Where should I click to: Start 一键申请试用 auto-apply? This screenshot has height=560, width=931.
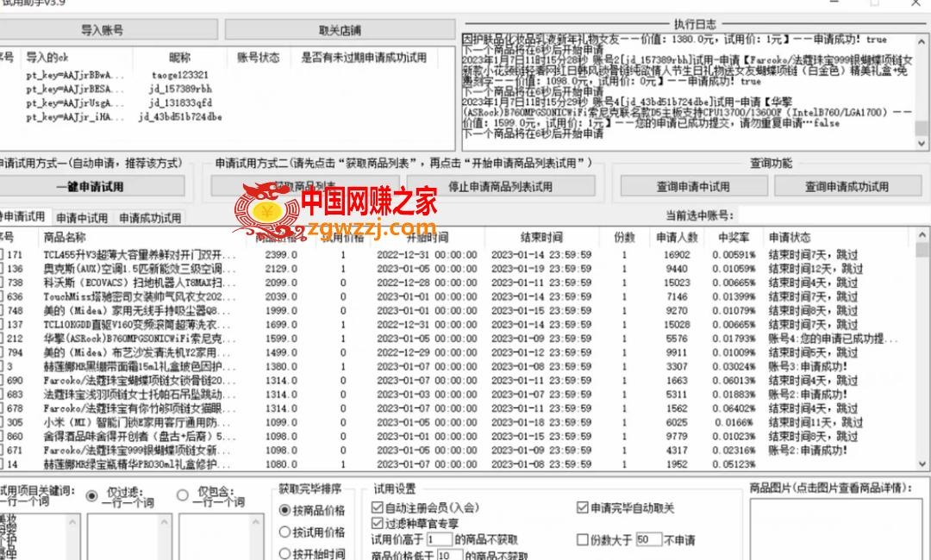point(91,186)
